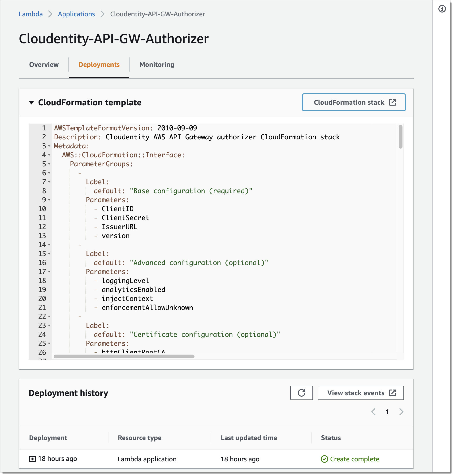The image size is (454, 476).
Task: Select the Deployments tab
Action: click(99, 64)
